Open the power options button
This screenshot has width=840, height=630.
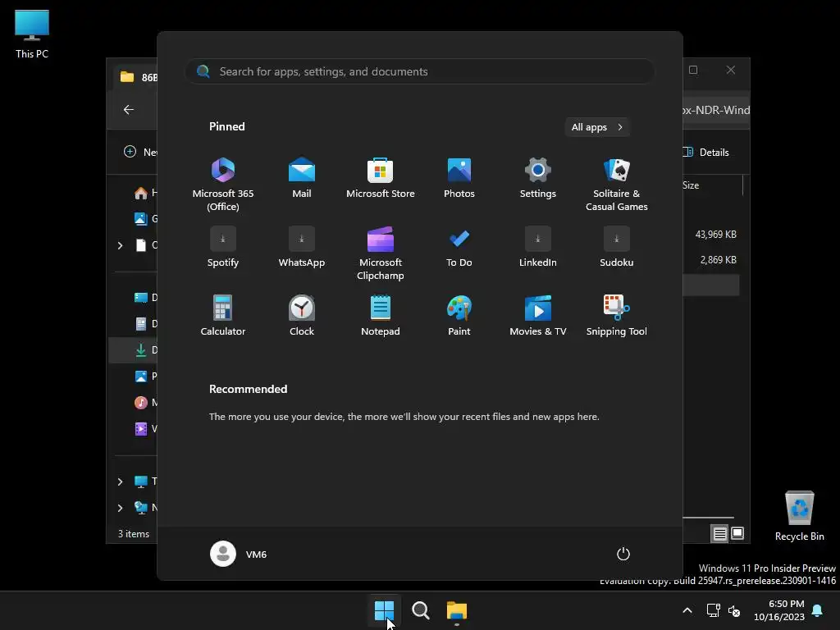(623, 554)
